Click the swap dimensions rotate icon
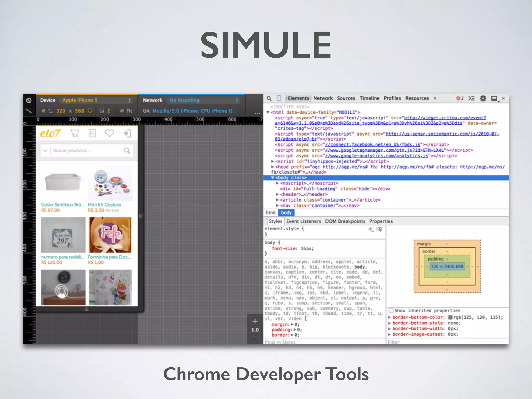 click(x=90, y=111)
